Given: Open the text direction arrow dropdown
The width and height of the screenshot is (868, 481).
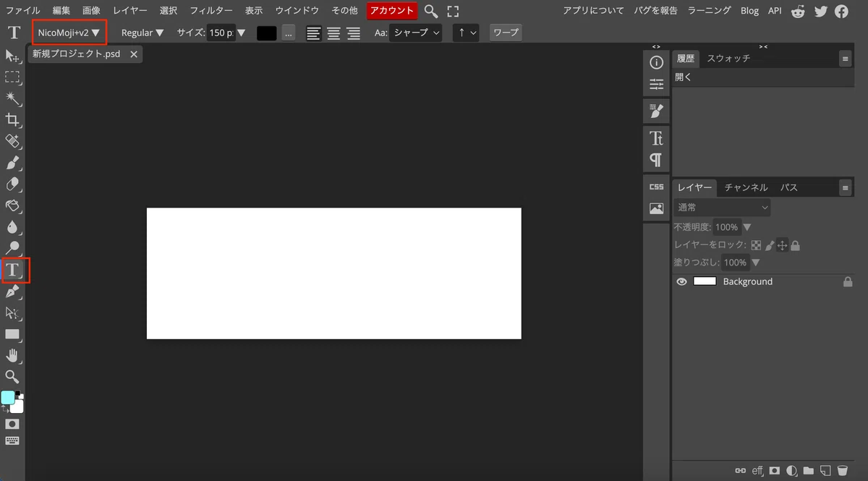Looking at the screenshot, I should (467, 33).
